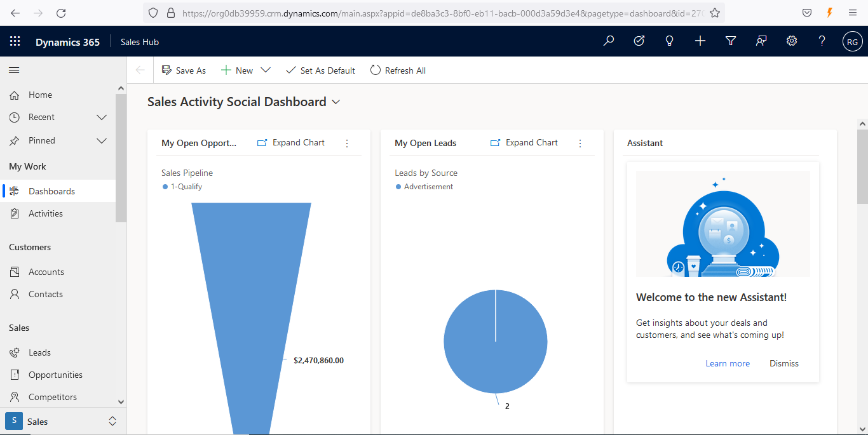Open global search with the magnifier icon
This screenshot has width=868, height=435.
point(608,41)
